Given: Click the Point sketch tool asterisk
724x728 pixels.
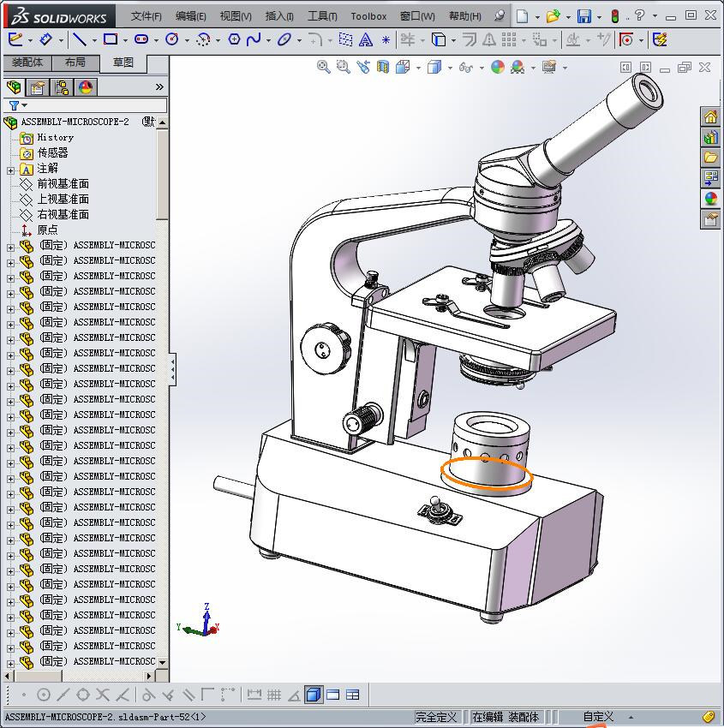Looking at the screenshot, I should click(x=386, y=40).
